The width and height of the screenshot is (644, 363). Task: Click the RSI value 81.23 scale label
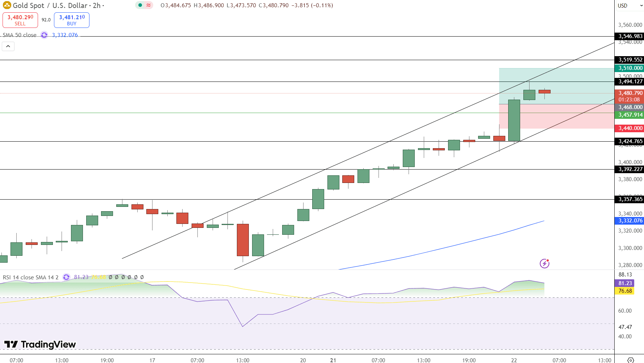point(625,283)
